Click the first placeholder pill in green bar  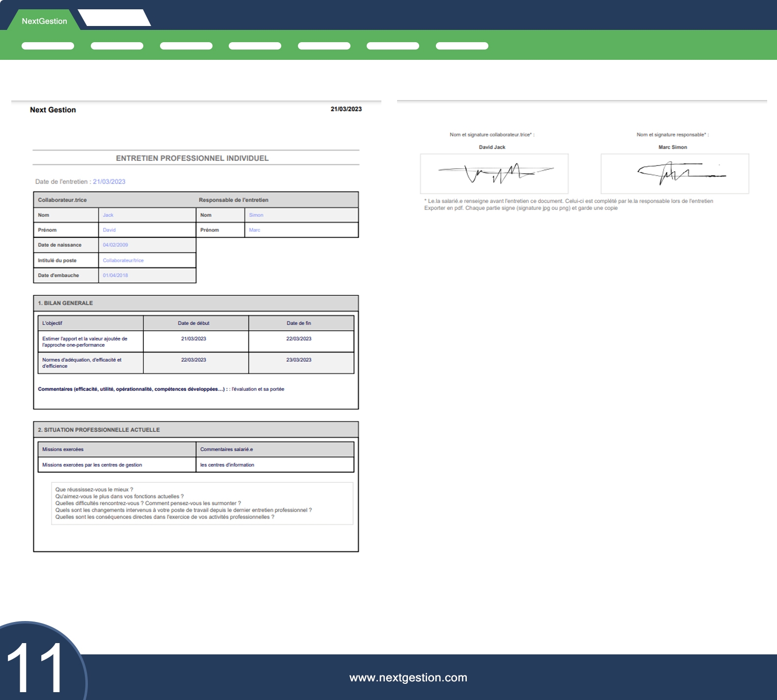point(48,46)
